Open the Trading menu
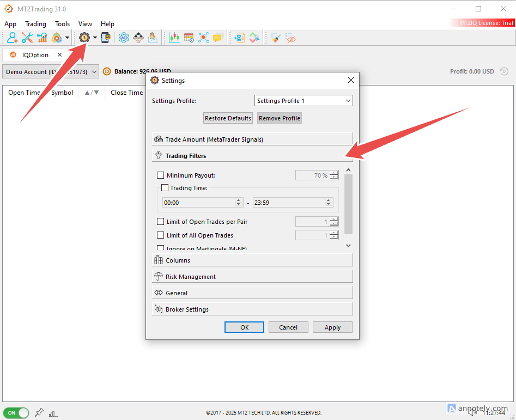The height and width of the screenshot is (420, 516). pyautogui.click(x=35, y=23)
